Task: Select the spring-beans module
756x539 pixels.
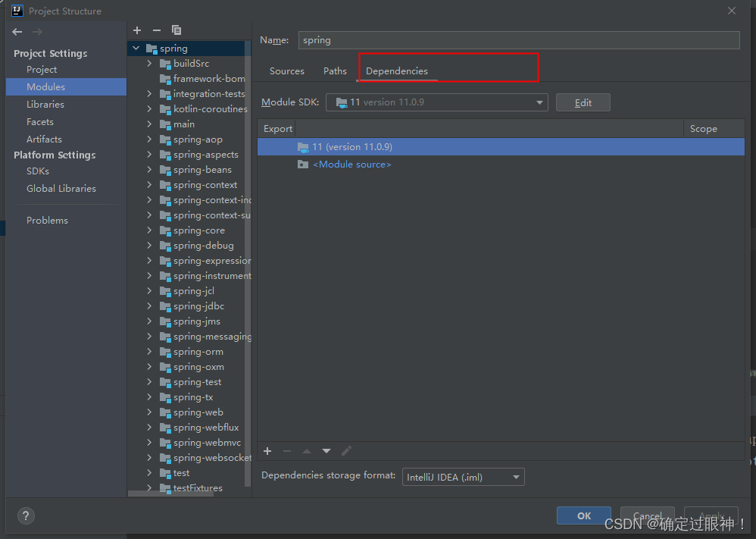Action: 202,170
